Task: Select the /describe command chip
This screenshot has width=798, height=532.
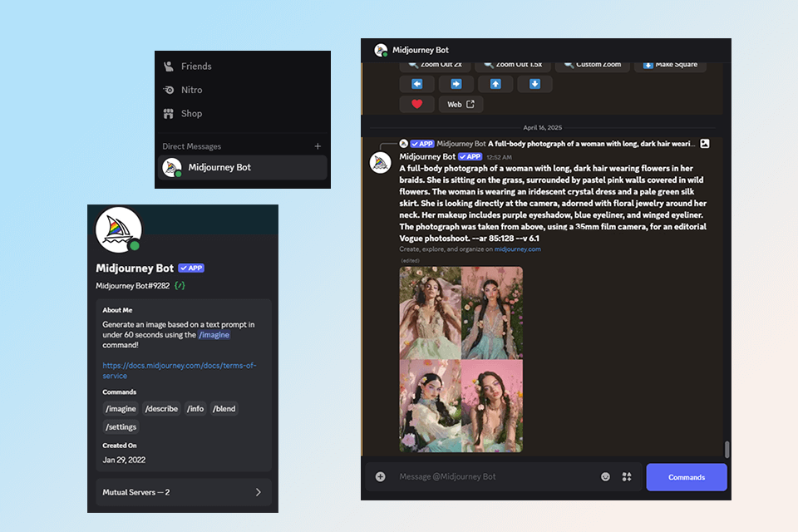Action: (161, 409)
